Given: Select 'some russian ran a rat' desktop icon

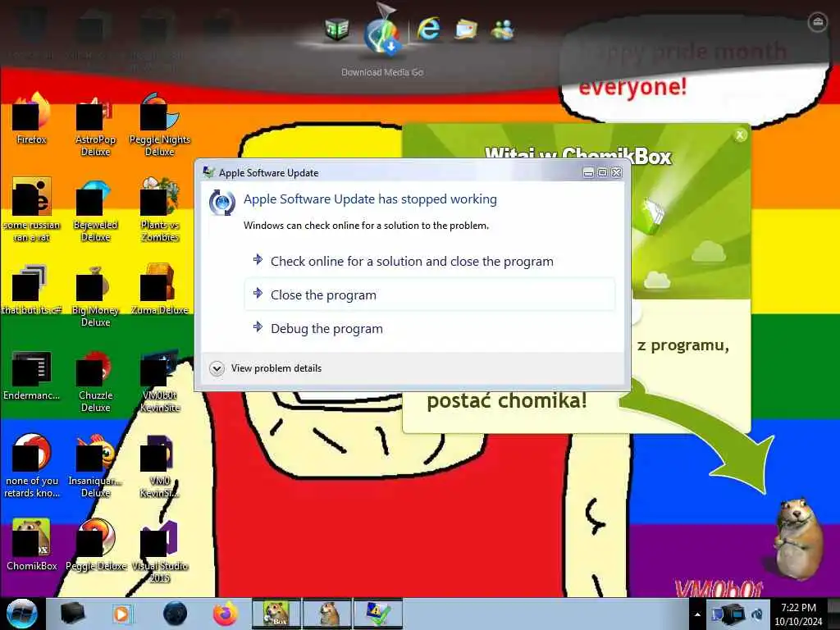Looking at the screenshot, I should [x=32, y=210].
